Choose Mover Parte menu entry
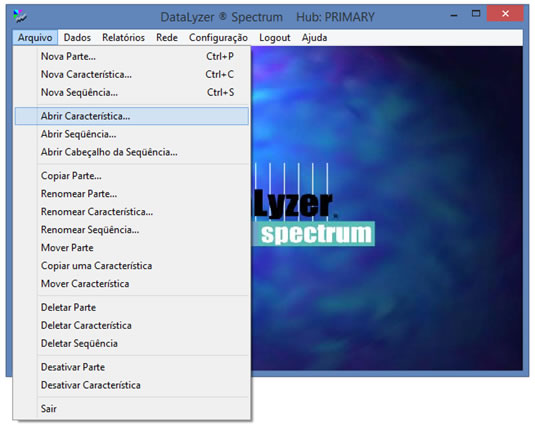The width and height of the screenshot is (535, 424). (x=132, y=248)
